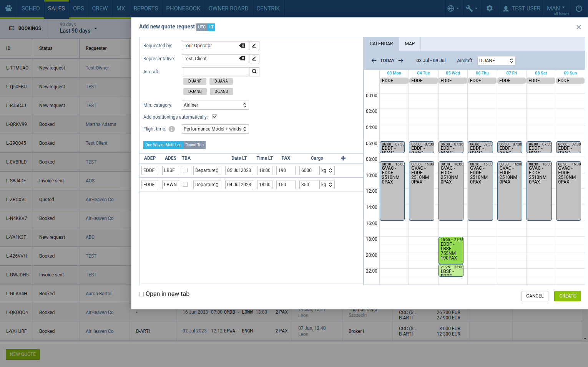Click the paw logo icon

tap(9, 8)
